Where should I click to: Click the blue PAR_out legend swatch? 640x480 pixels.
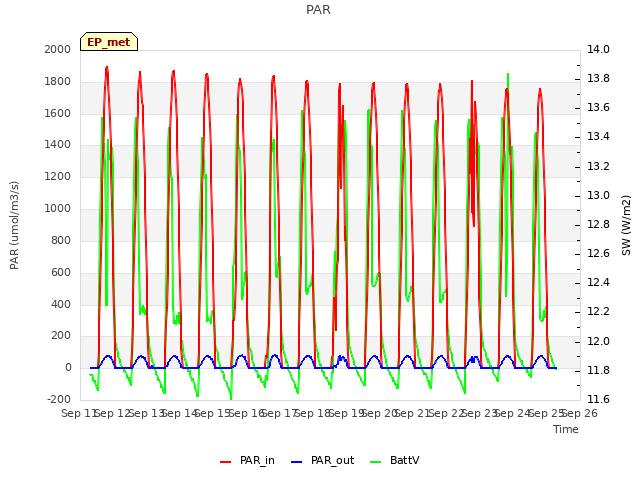[297, 462]
